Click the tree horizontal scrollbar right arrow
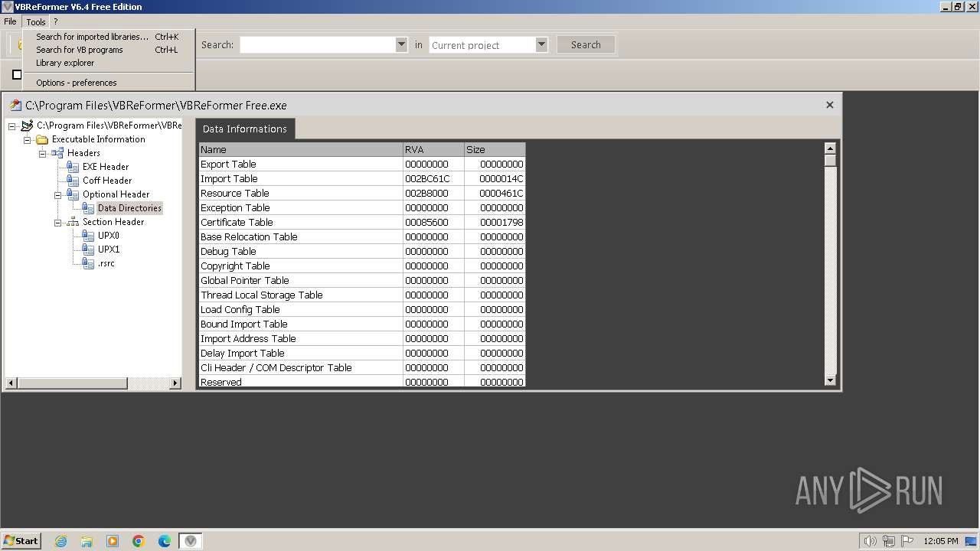The image size is (980, 551). click(175, 383)
